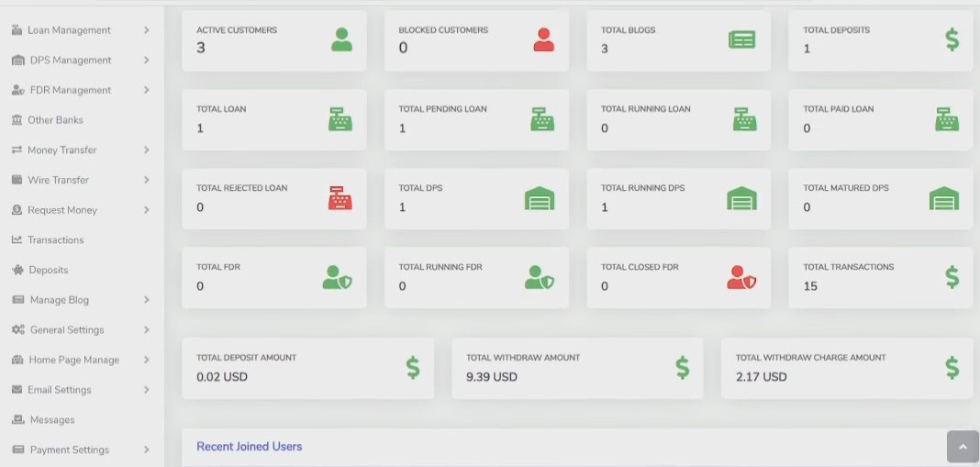The width and height of the screenshot is (980, 467).
Task: Click the scroll-to-top arrow button
Action: click(x=963, y=447)
